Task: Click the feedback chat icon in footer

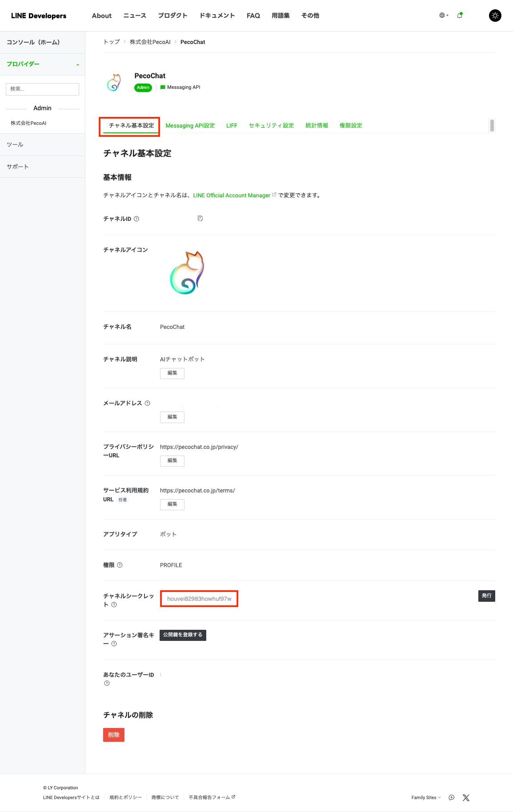Action: 452,798
